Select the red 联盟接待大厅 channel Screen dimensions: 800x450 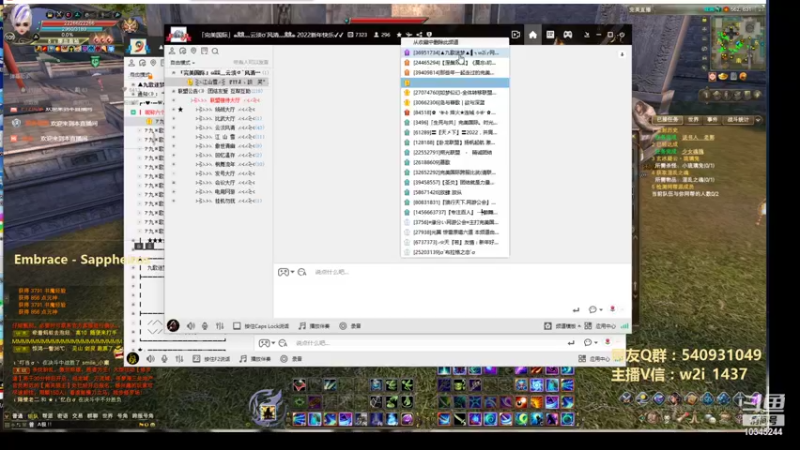pyautogui.click(x=224, y=101)
